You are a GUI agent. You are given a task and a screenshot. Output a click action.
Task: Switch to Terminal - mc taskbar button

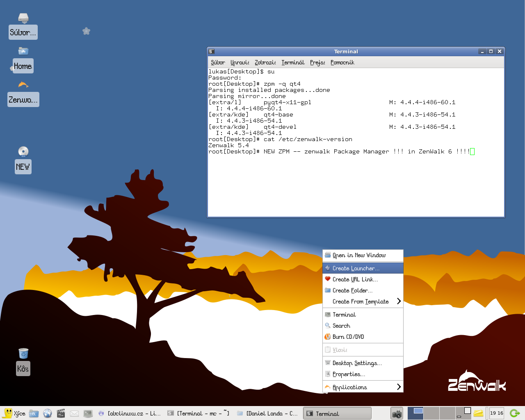[x=199, y=413]
